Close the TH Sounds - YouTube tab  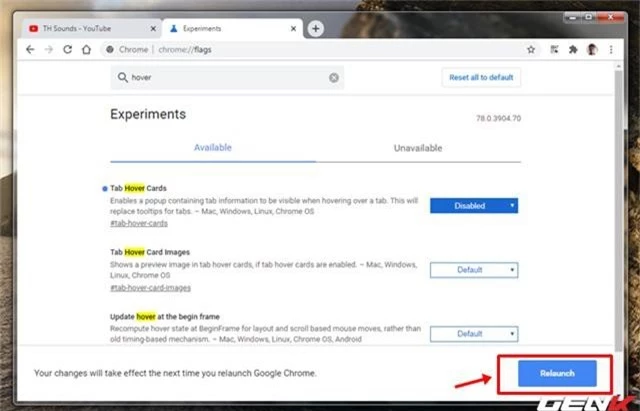click(153, 29)
